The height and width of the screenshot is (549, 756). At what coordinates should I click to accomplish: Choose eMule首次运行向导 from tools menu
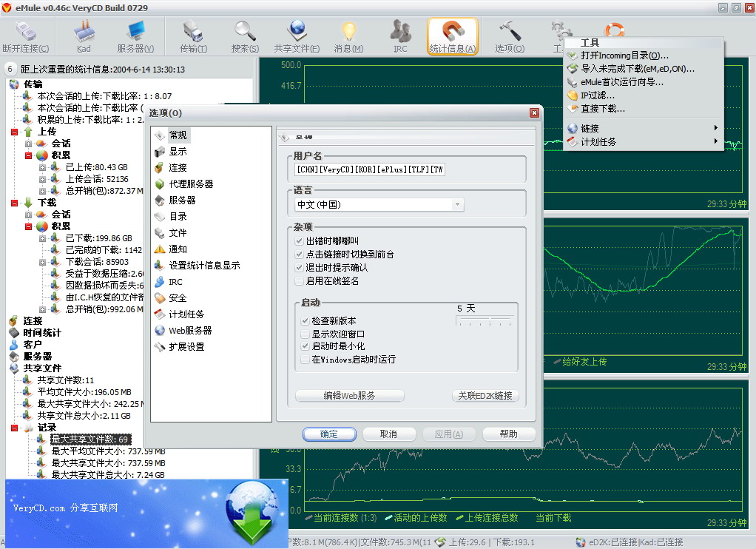(644, 82)
